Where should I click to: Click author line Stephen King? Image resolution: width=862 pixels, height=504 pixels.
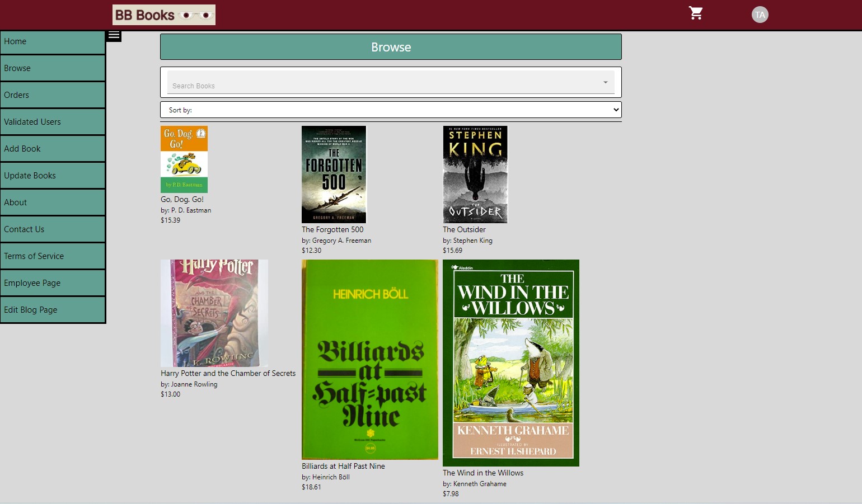(x=467, y=241)
